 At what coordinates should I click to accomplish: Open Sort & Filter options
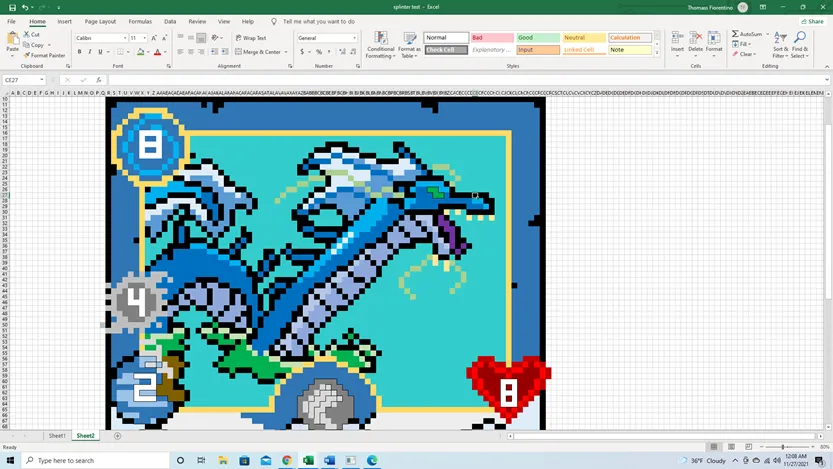[780, 45]
